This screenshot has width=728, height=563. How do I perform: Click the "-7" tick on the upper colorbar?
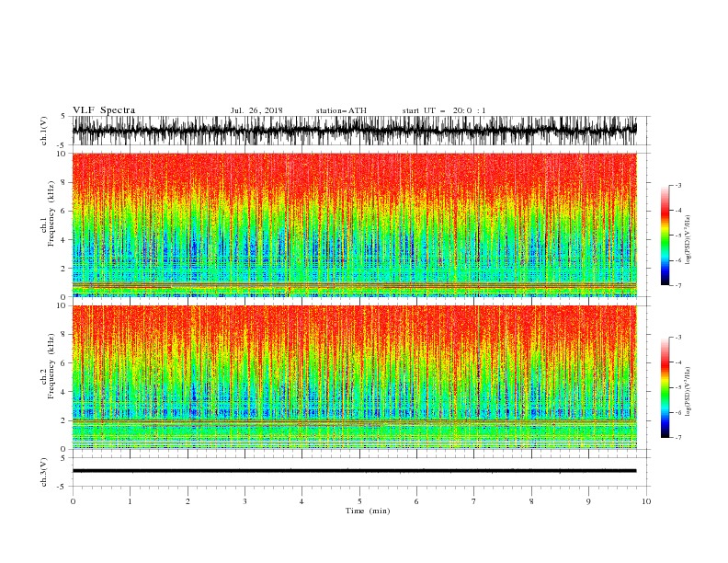point(678,285)
